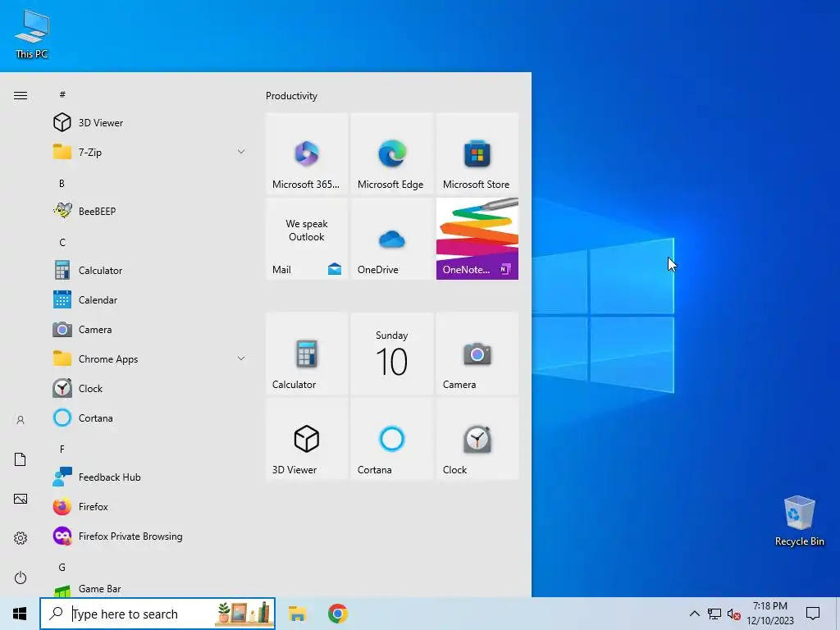
Task: Open Clock from the app list
Action: pos(149,388)
